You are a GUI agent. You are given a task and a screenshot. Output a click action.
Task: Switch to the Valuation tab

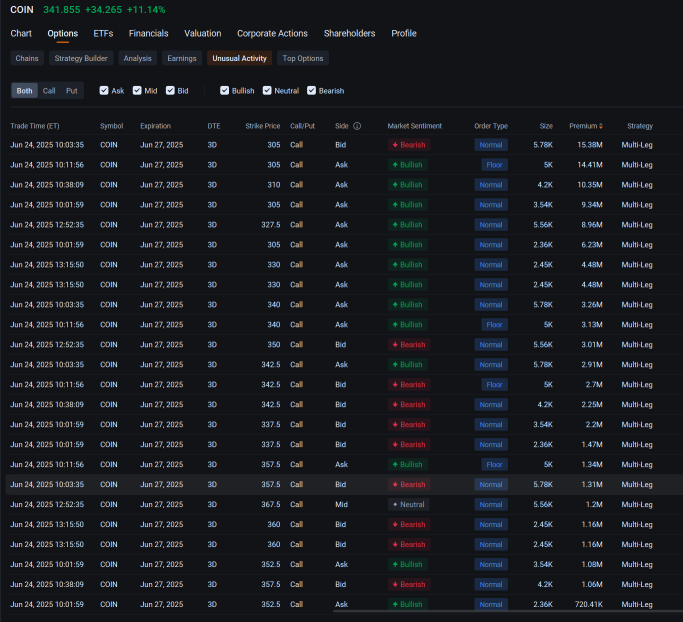(x=203, y=34)
